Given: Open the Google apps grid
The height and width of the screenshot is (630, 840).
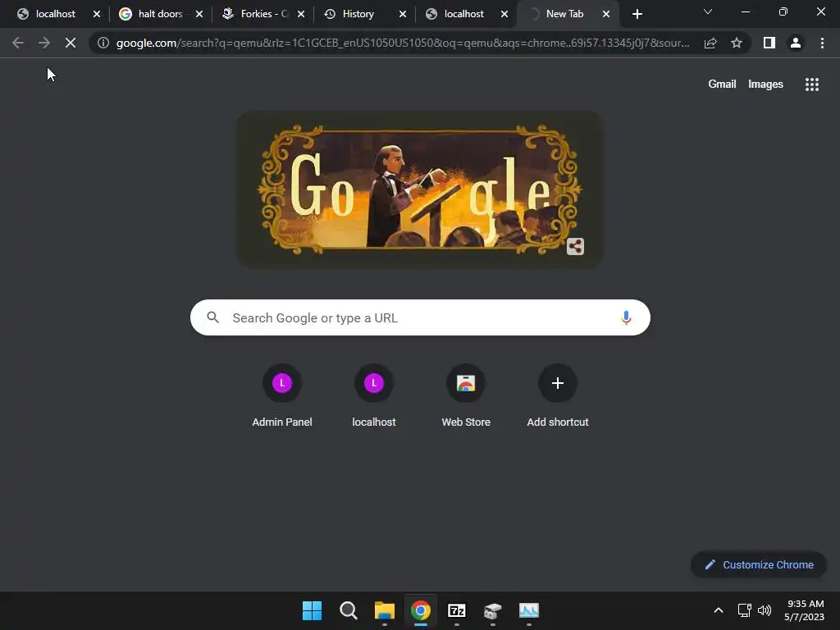Looking at the screenshot, I should 811,84.
